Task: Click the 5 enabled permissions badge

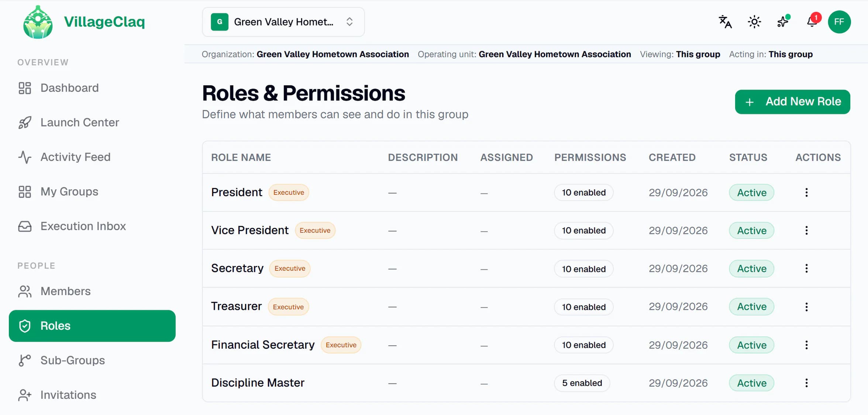Action: tap(582, 383)
